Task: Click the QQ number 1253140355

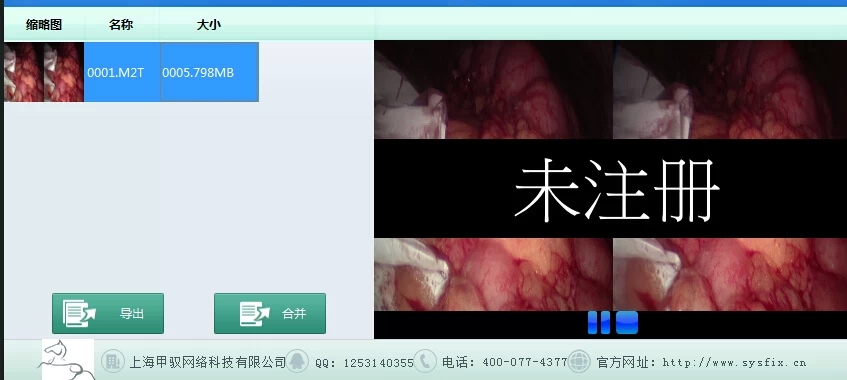Action: coord(379,363)
